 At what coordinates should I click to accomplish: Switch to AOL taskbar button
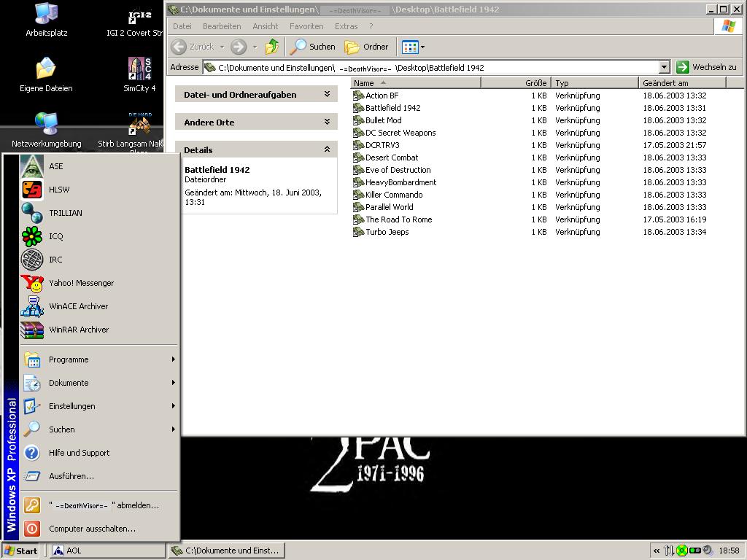(x=107, y=551)
